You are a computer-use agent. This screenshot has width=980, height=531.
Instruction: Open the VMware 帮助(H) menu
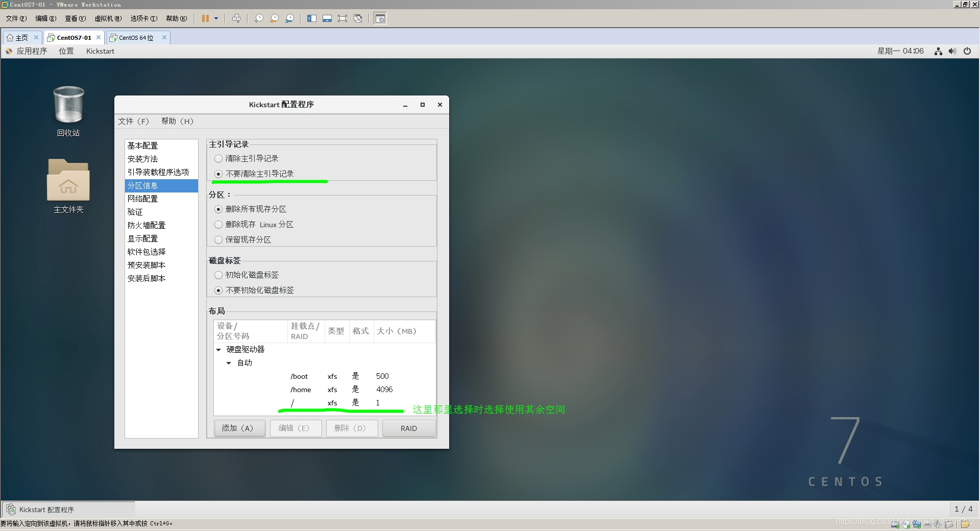click(x=176, y=18)
